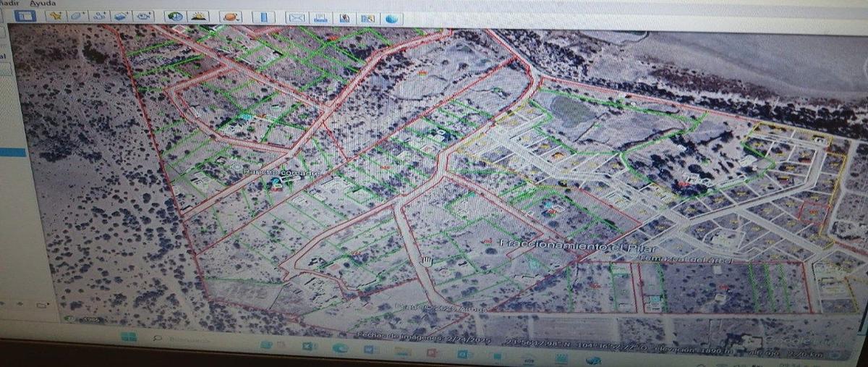This screenshot has width=868, height=367.
Task: Click the Fraccionamiento el Pilar map label
Action: (x=566, y=244)
